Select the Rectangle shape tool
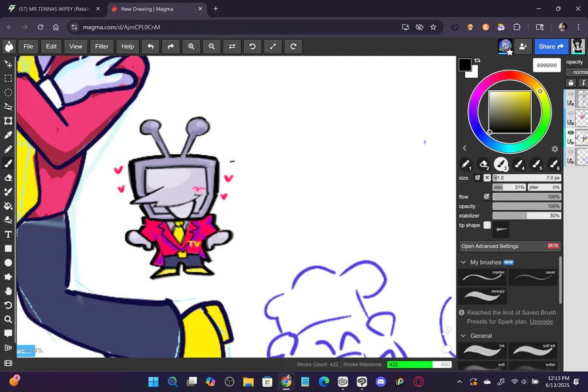The height and width of the screenshot is (392, 588). pyautogui.click(x=8, y=248)
